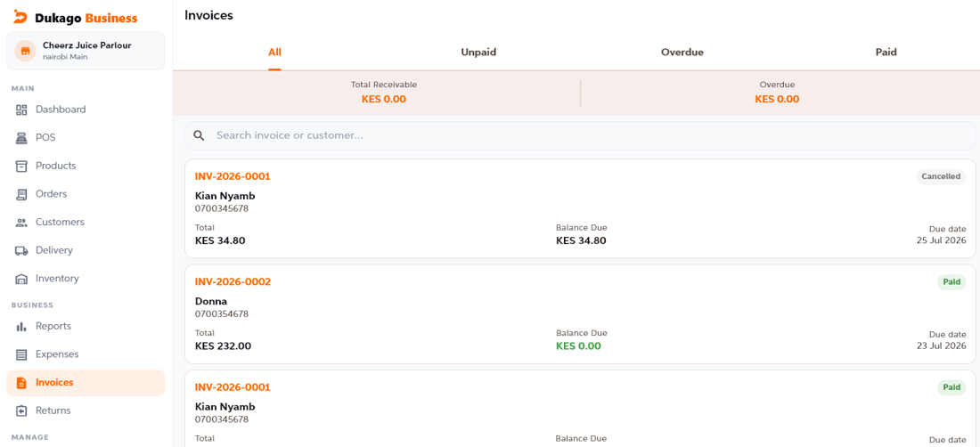The image size is (980, 447).
Task: Click the black balance due KES 34.80
Action: pos(581,240)
